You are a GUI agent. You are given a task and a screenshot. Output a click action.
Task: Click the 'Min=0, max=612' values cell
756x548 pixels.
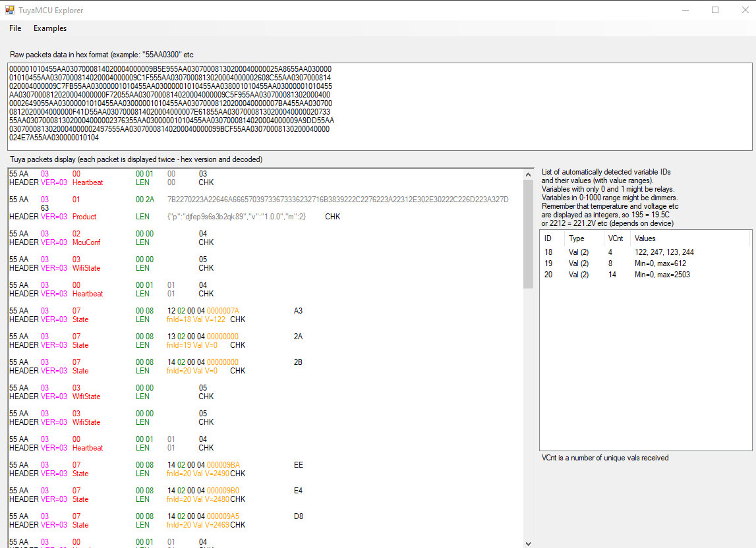click(660, 263)
